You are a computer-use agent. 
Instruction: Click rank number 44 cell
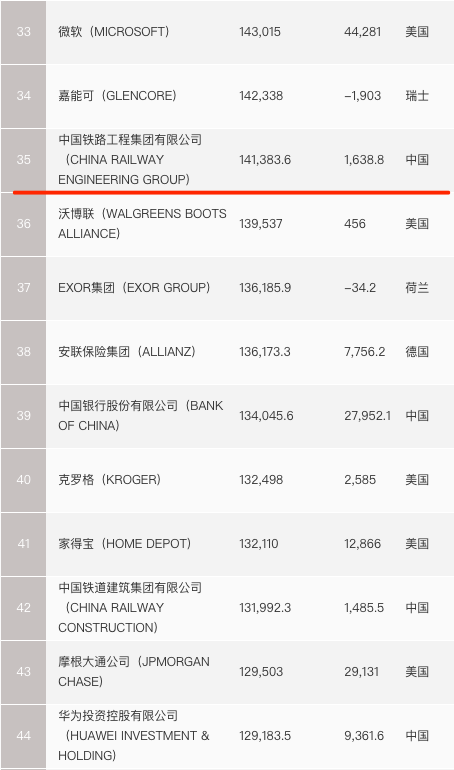(x=24, y=736)
